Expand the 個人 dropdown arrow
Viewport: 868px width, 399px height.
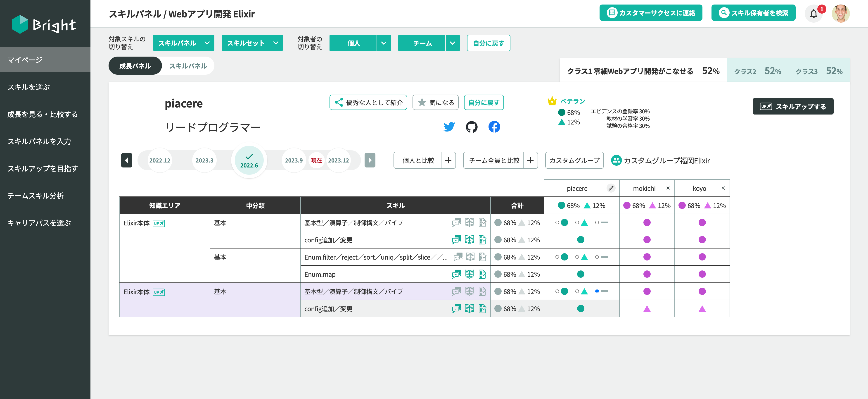click(x=384, y=43)
